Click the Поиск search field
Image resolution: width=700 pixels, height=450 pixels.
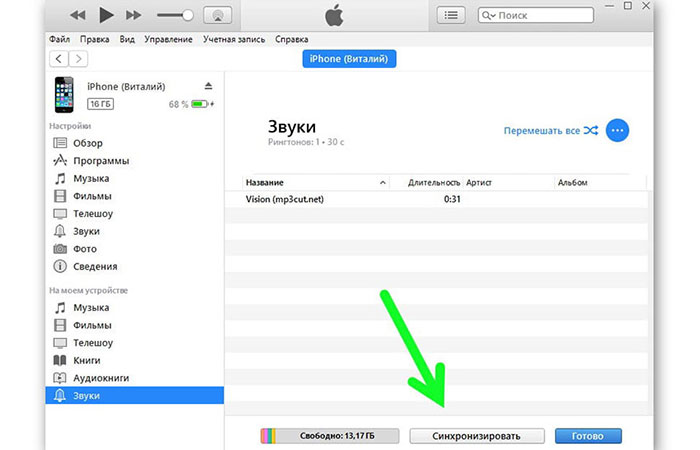[x=536, y=15]
